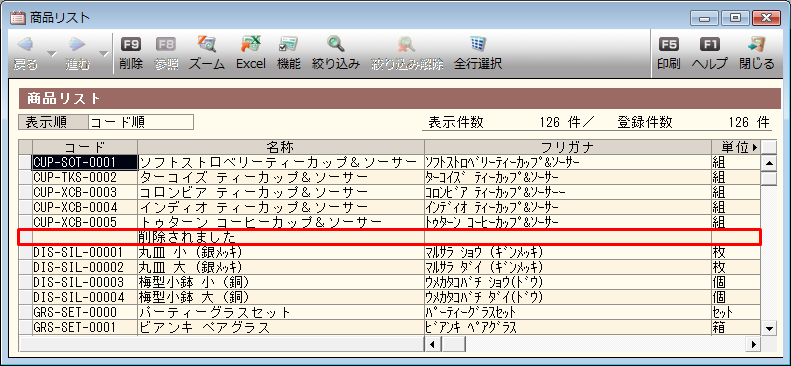Click furigana パーティーグラスセット cell
The width and height of the screenshot is (791, 366).
click(568, 313)
